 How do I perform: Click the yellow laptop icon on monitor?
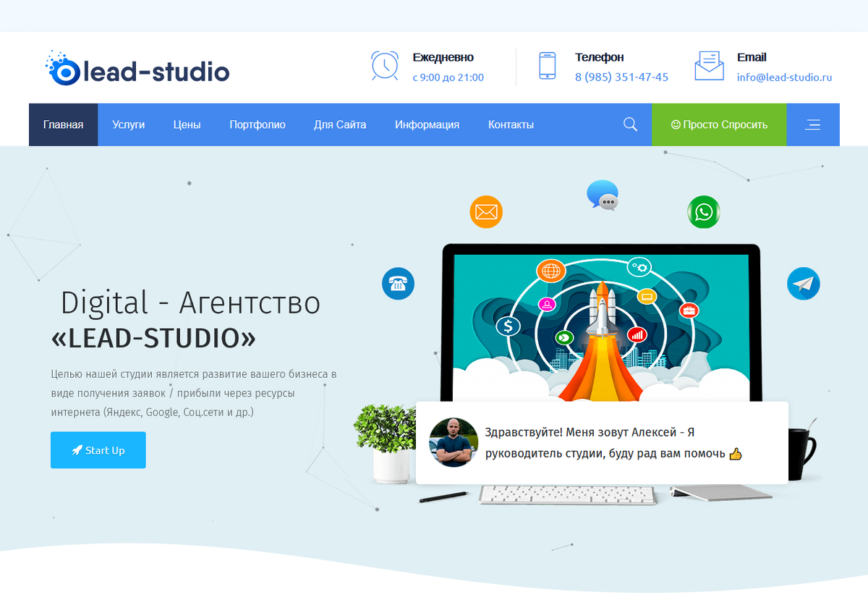[x=646, y=296]
